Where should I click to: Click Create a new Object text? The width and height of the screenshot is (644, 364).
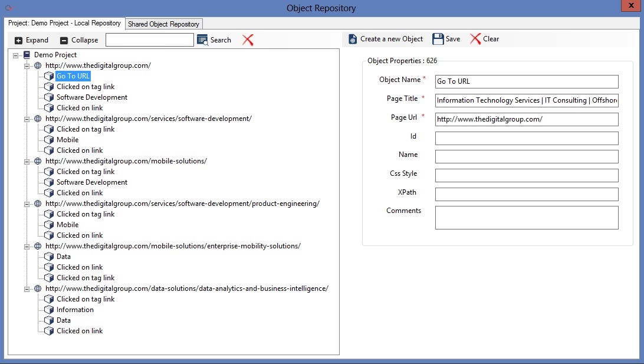click(392, 39)
